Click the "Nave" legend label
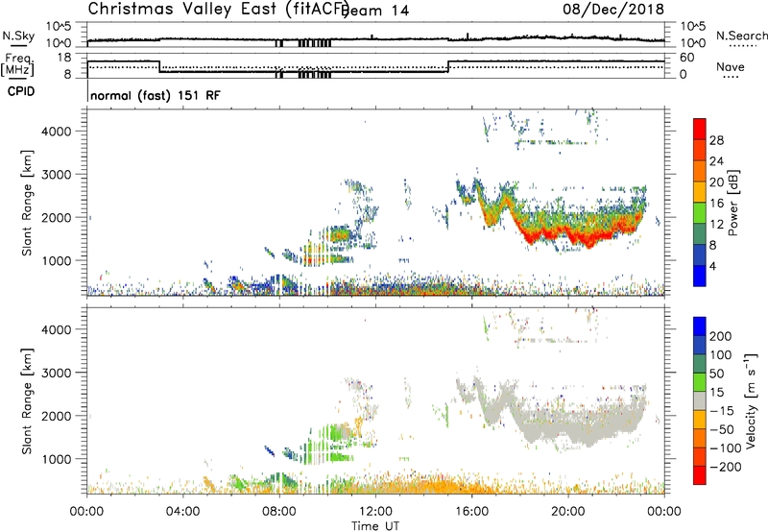This screenshot has width=768, height=532. [x=731, y=66]
